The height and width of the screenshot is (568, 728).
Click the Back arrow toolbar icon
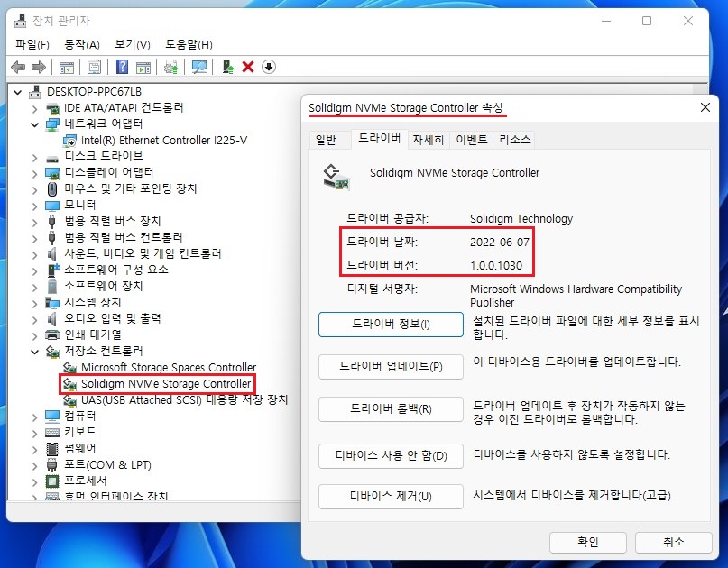[x=18, y=67]
